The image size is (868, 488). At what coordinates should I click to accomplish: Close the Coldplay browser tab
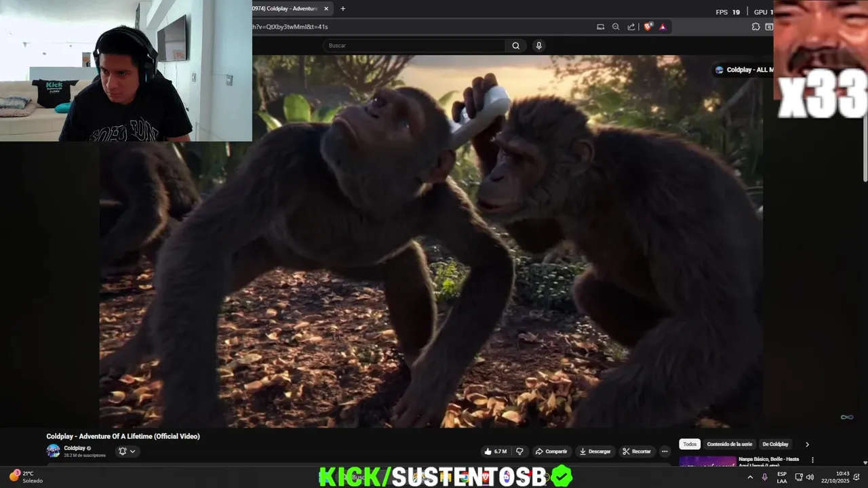coord(326,9)
